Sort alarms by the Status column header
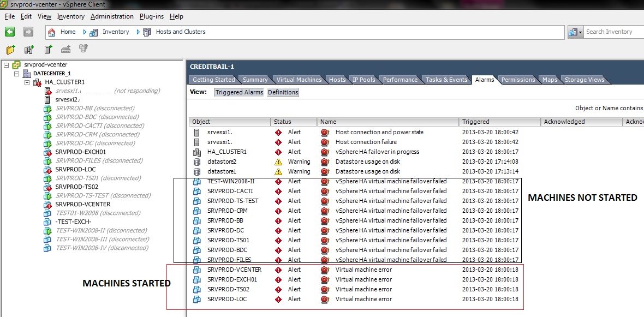644x317 pixels. 294,122
